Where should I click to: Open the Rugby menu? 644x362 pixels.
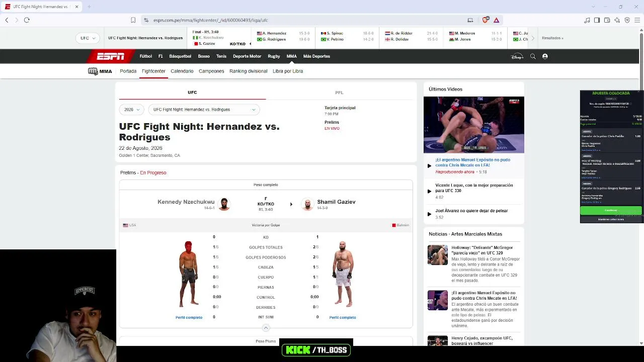point(274,56)
